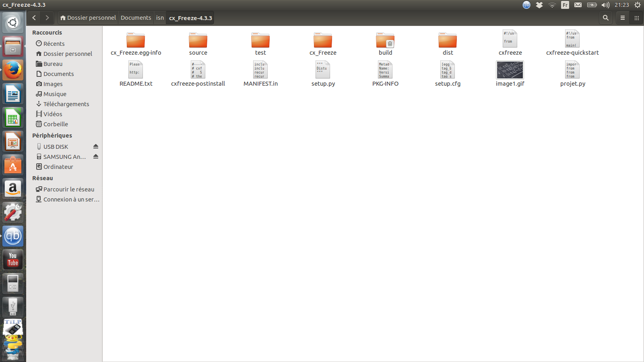Image resolution: width=644 pixels, height=362 pixels.
Task: Launch Firefox from the dock
Action: click(13, 70)
